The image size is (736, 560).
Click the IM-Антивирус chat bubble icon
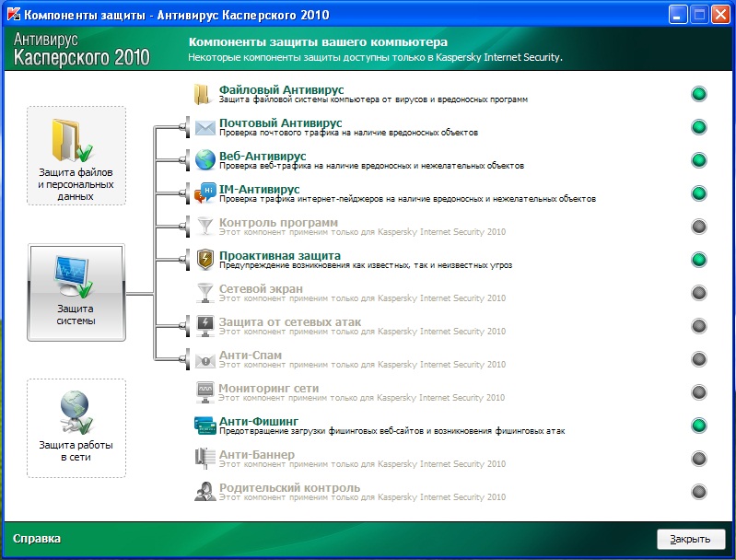205,193
